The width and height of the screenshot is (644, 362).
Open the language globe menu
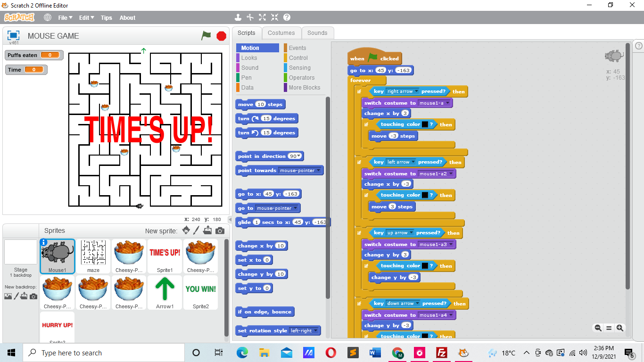pyautogui.click(x=48, y=17)
